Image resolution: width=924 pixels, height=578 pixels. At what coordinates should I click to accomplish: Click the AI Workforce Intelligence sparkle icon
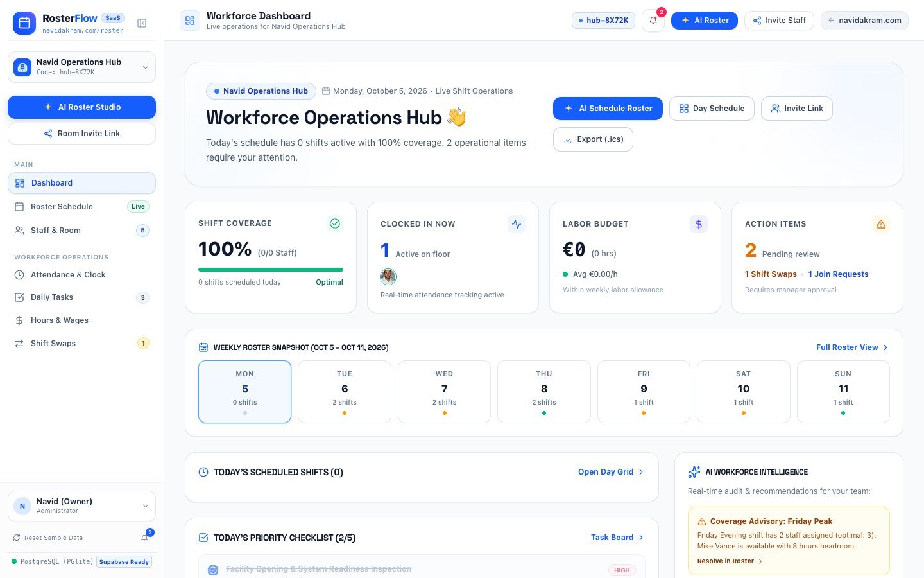pos(694,472)
